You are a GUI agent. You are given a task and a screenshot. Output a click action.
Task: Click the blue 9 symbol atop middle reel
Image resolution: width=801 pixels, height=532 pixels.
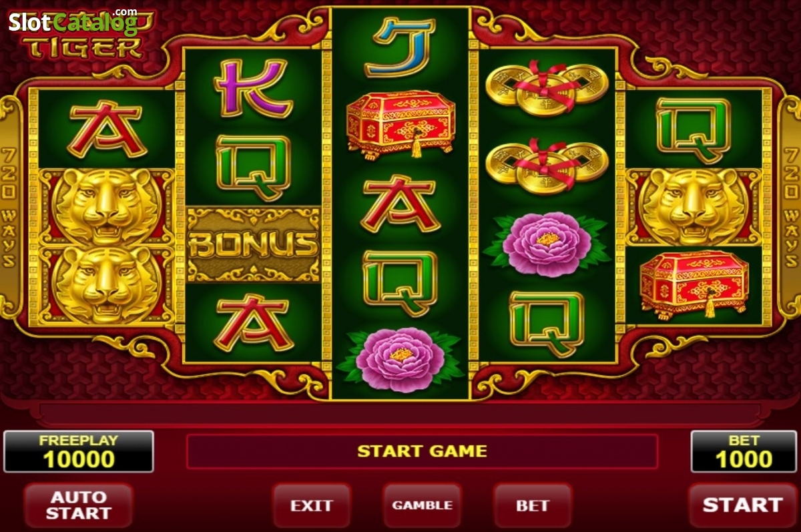400,47
